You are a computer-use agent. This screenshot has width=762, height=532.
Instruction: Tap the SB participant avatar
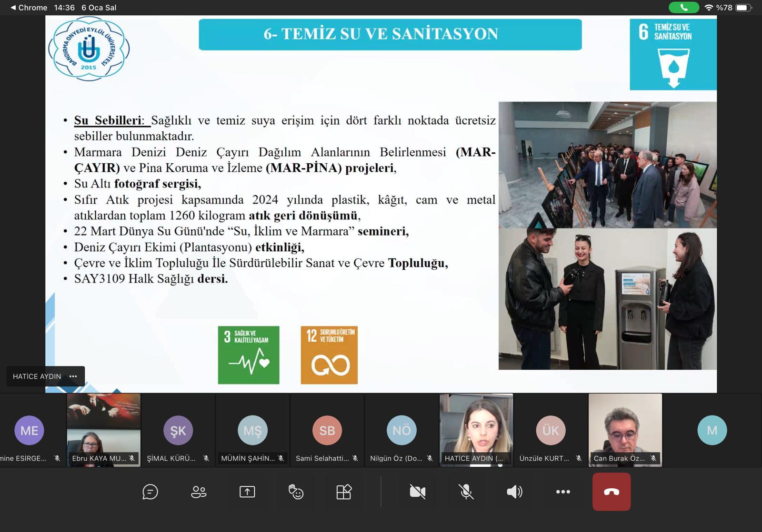click(x=327, y=430)
